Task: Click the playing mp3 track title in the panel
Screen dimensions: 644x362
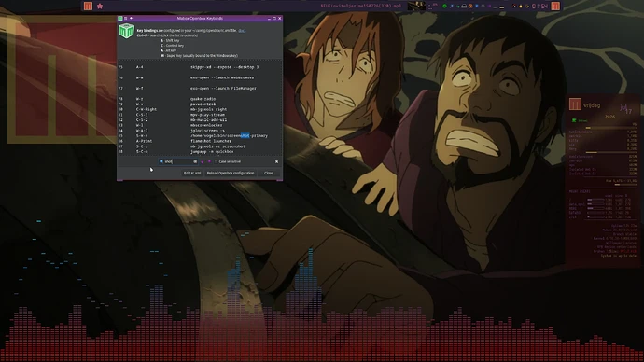Action: [x=360, y=7]
